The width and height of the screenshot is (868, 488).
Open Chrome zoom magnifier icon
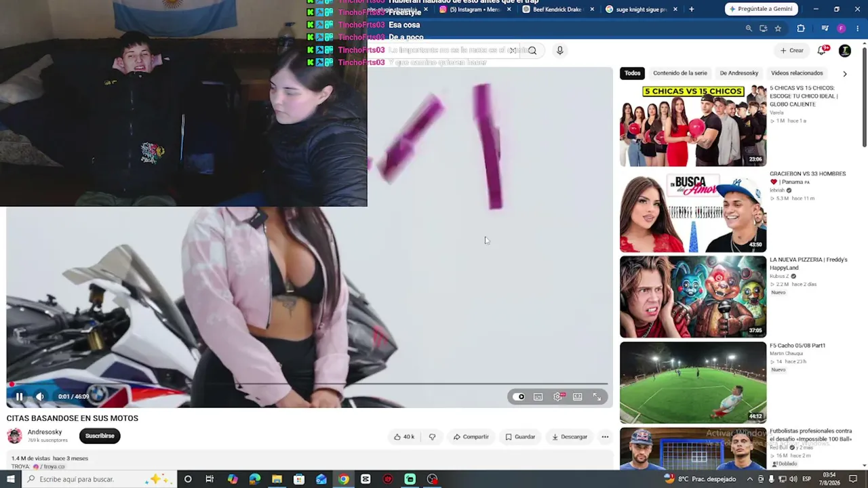[x=749, y=28]
